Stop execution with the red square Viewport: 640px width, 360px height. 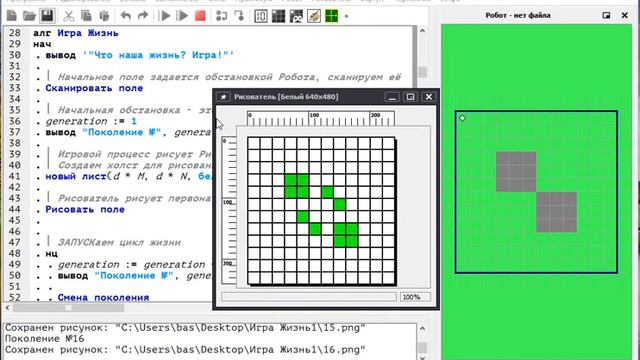click(200, 16)
